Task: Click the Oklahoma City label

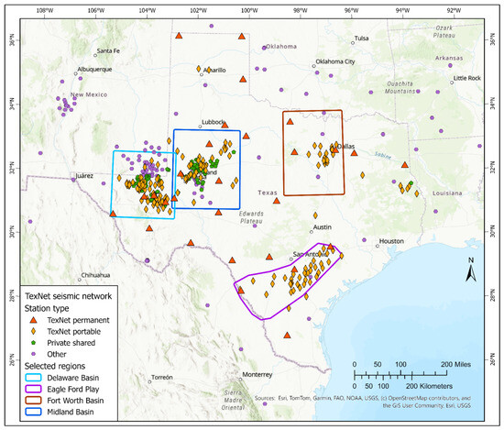Action: tap(334, 61)
